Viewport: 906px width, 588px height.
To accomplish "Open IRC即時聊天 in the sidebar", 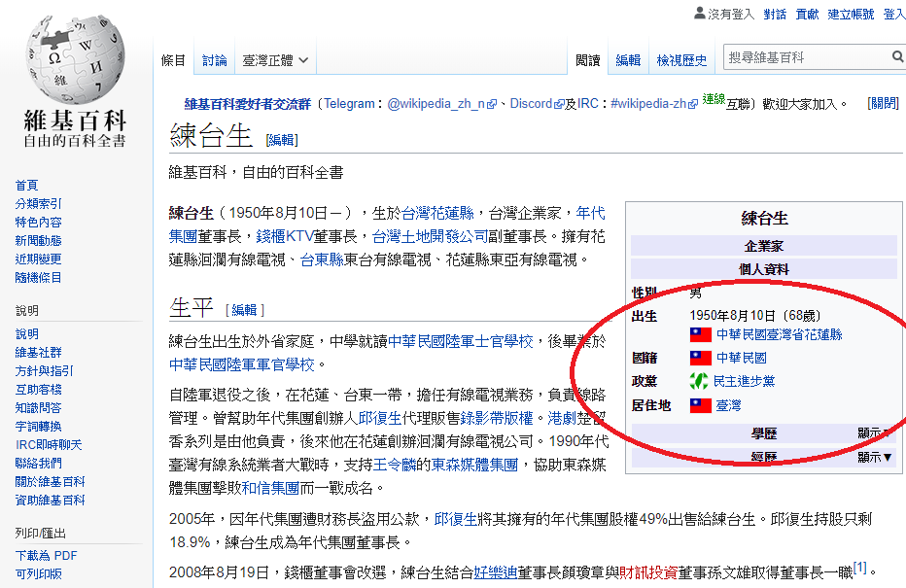I will coord(49,445).
